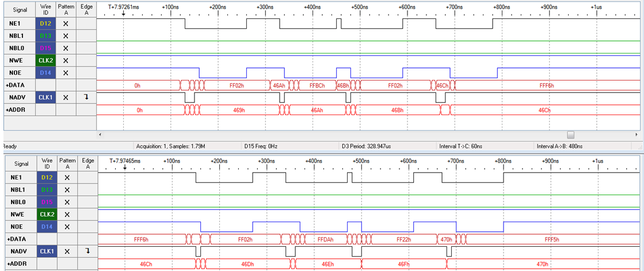Select the +ADDR bus name in the top panel
The width and height of the screenshot is (644, 271).
(x=14, y=110)
